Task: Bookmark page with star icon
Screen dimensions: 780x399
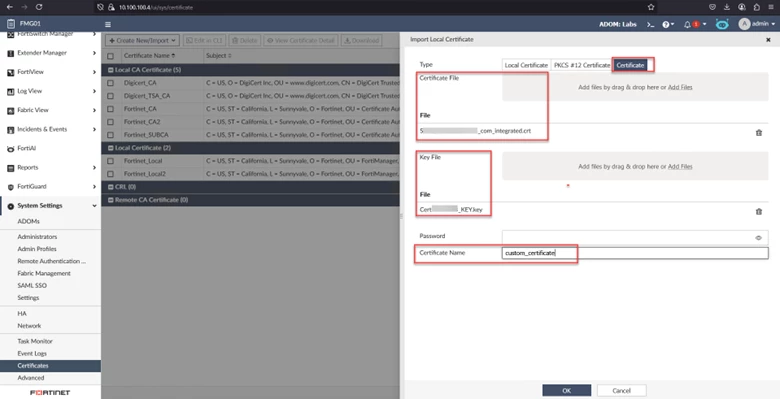Action: (x=651, y=7)
